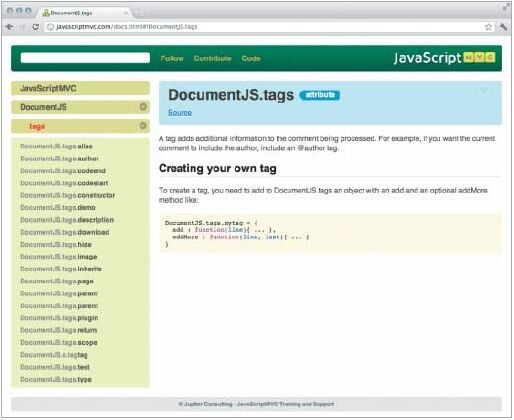Click the favicon on the DocumentJS.tags tab

(x=46, y=13)
